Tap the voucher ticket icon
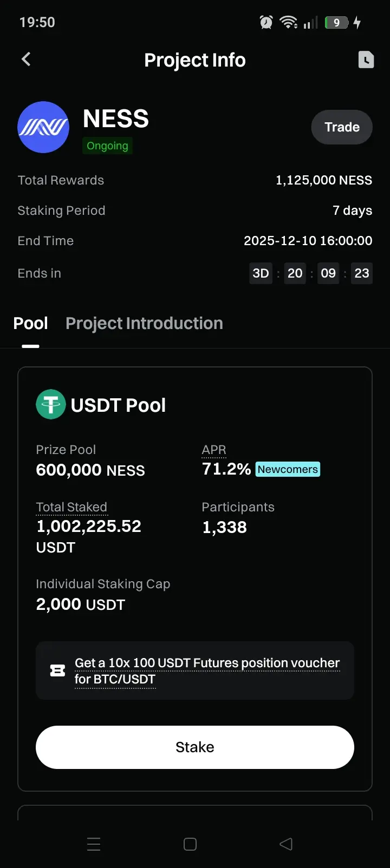 tap(57, 671)
